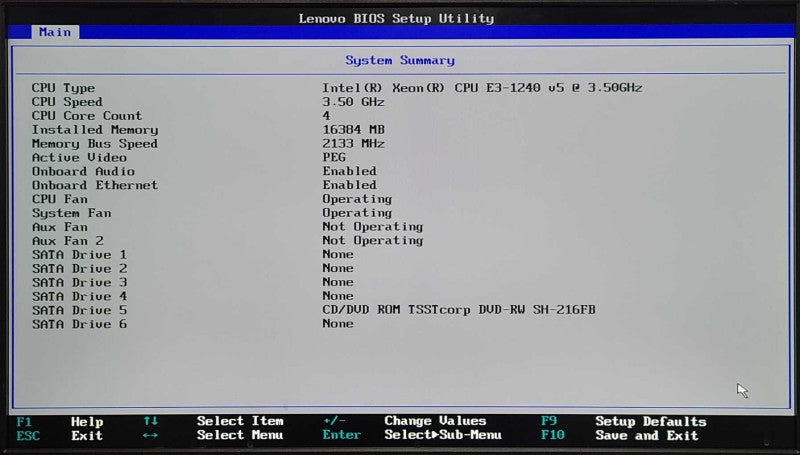Click the CPU Type label

click(x=63, y=88)
